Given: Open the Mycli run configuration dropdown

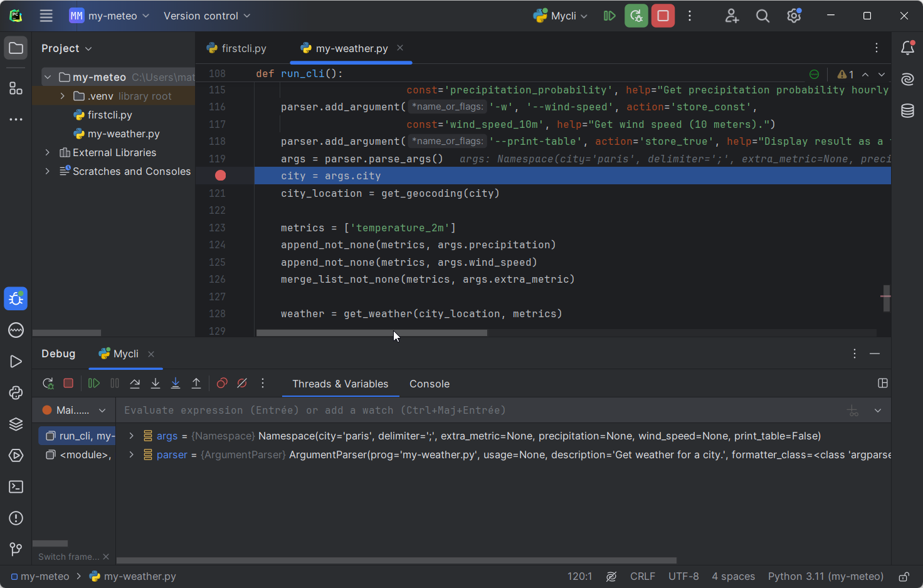Looking at the screenshot, I should [x=561, y=16].
